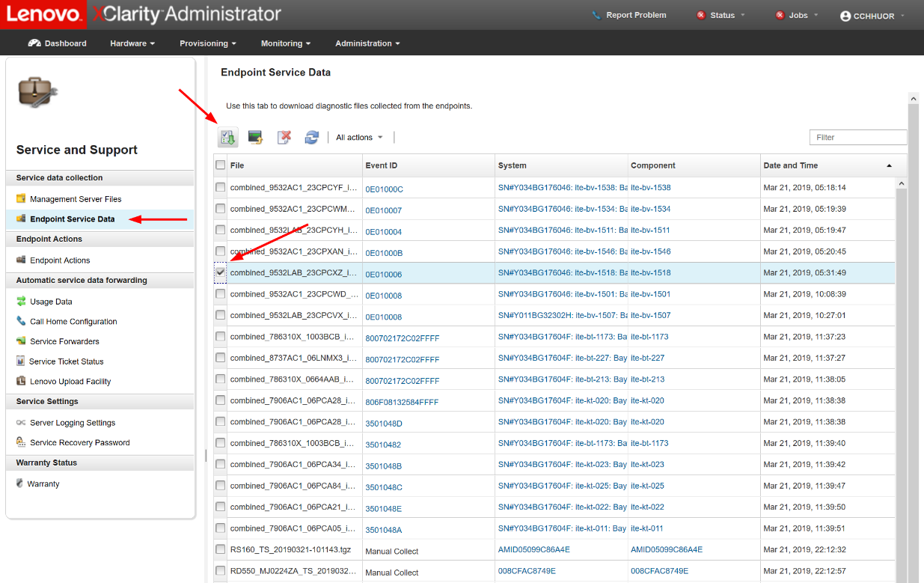
Task: Click the Warranty shield icon
Action: point(20,483)
